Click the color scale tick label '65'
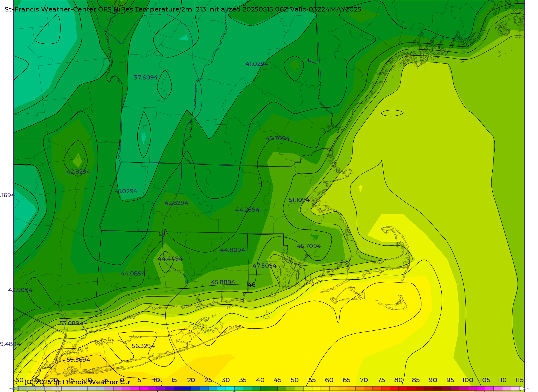The width and height of the screenshot is (538, 392). 346,380
